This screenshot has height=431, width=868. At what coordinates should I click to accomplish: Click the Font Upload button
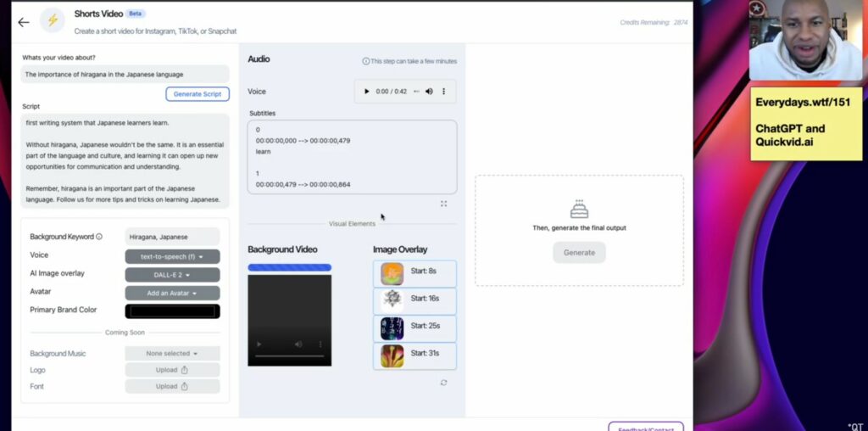[172, 386]
